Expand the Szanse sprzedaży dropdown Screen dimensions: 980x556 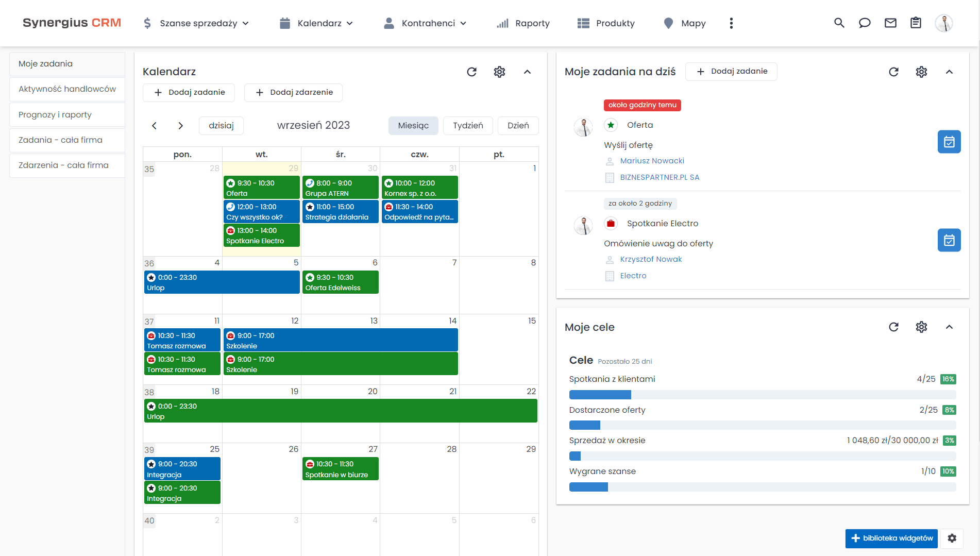(197, 23)
